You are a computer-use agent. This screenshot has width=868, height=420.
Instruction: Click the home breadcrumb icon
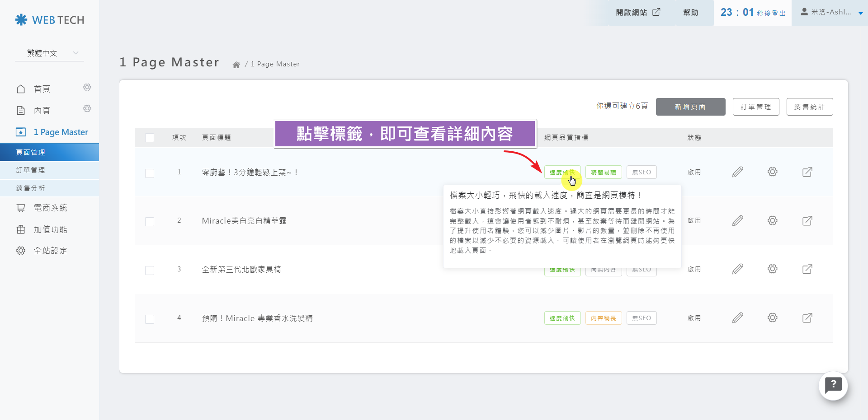click(236, 65)
